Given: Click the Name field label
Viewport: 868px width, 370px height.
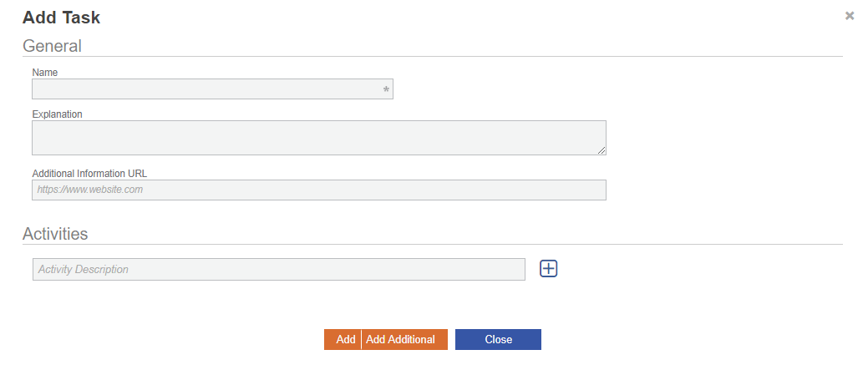Looking at the screenshot, I should (x=45, y=73).
